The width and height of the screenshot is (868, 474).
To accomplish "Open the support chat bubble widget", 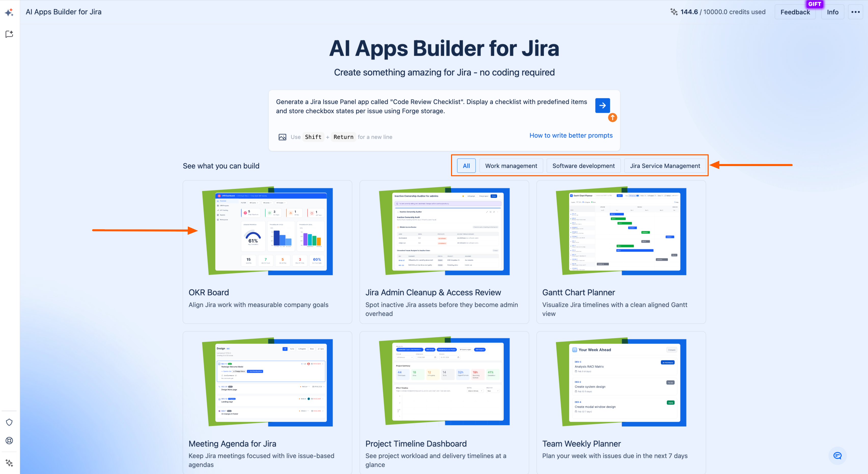I will tap(837, 455).
